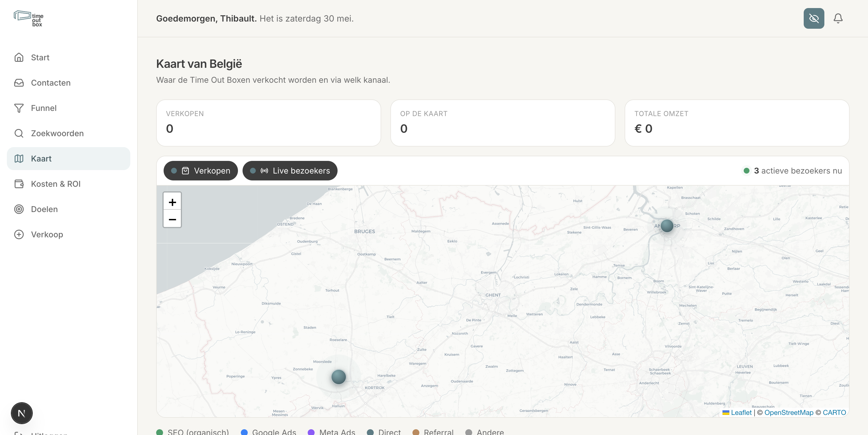The width and height of the screenshot is (868, 435).
Task: Click the '3 actieve bezoekers nu' indicator
Action: tap(792, 171)
